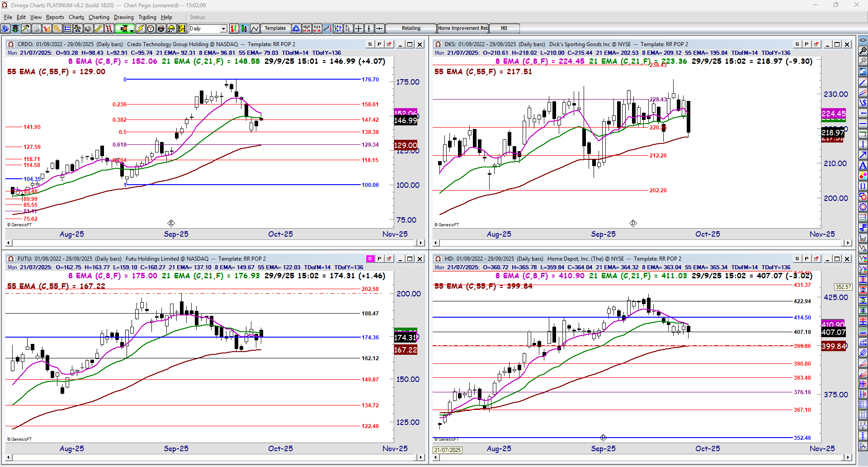The height and width of the screenshot is (467, 868).
Task: Click the gears settings icon
Action: pyautogui.click(x=57, y=29)
